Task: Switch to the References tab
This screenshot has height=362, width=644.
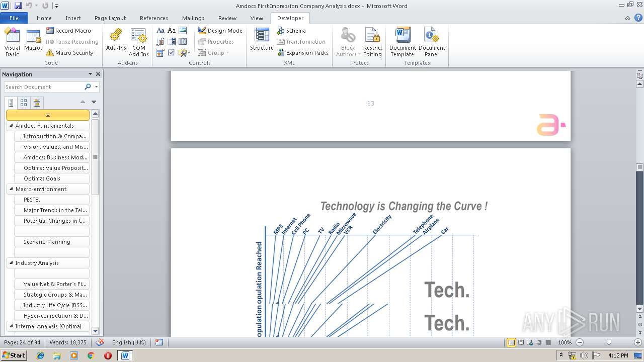Action: [154, 18]
